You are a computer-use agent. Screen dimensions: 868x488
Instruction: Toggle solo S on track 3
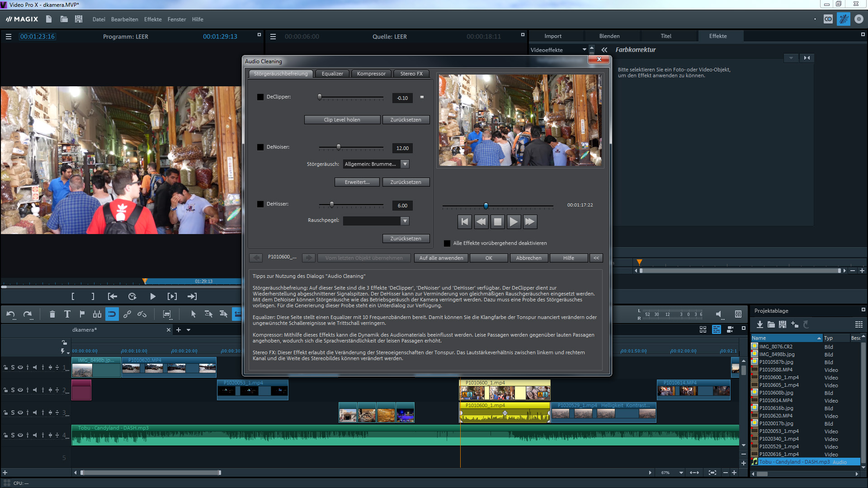click(x=13, y=413)
